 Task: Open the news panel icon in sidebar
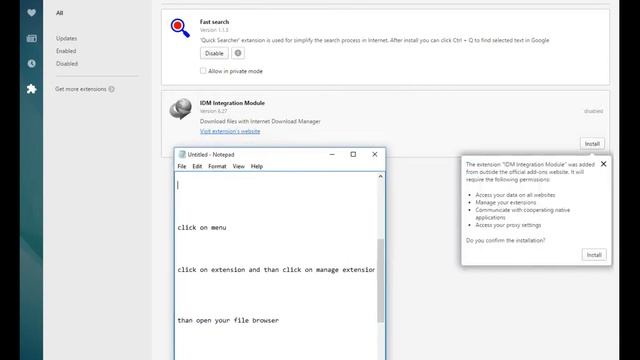click(x=31, y=38)
